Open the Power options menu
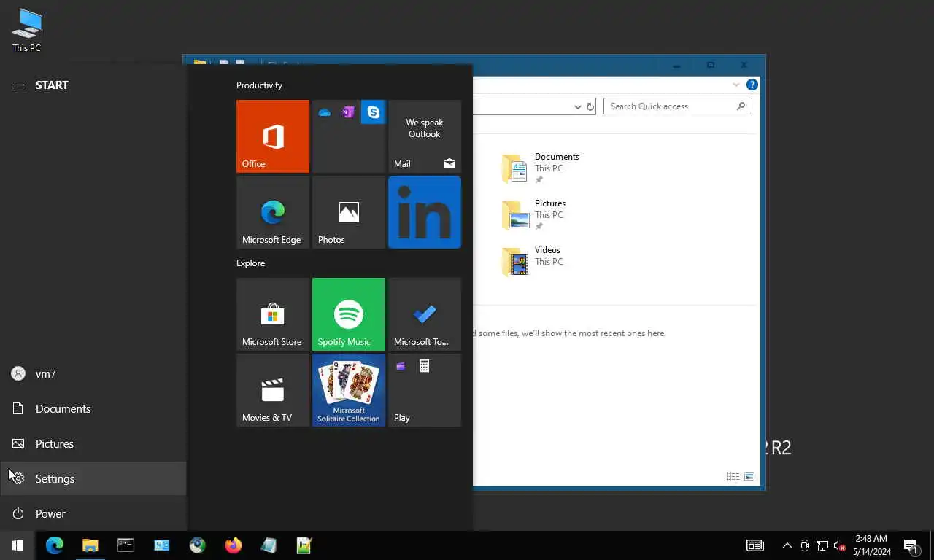 tap(93, 514)
